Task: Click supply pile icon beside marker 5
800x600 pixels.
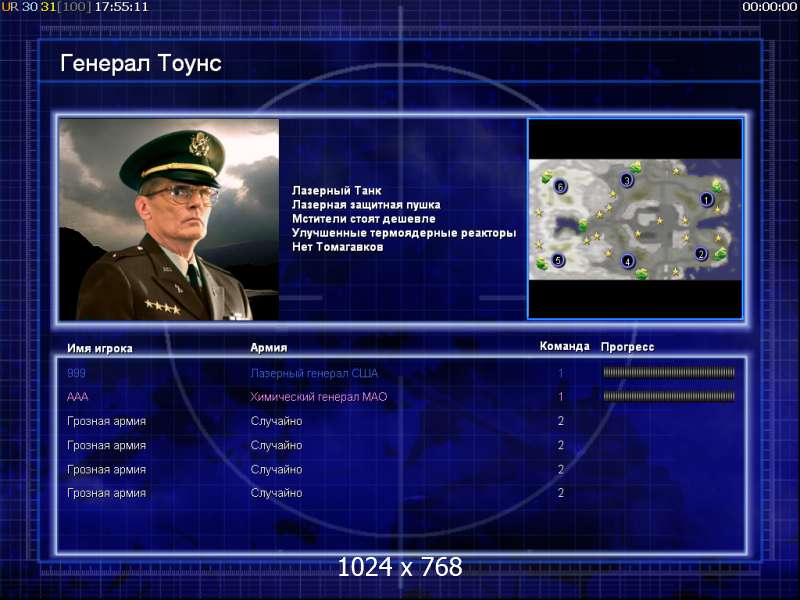Action: [x=542, y=263]
